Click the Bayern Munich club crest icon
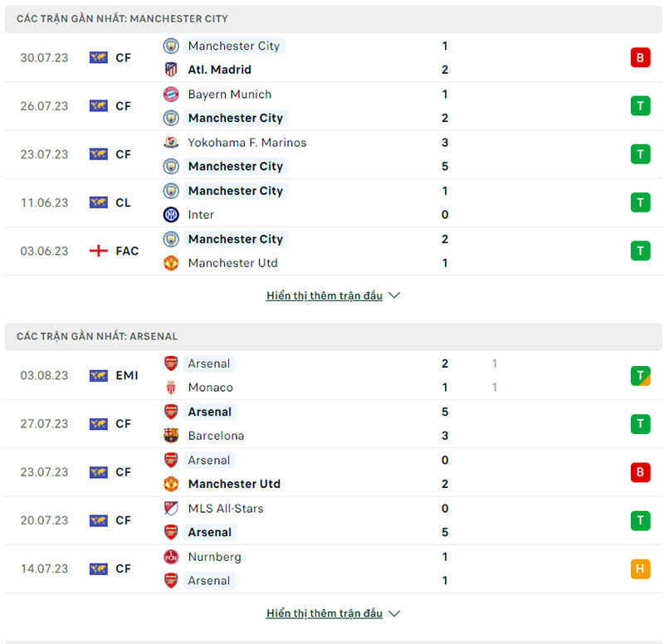Image resolution: width=664 pixels, height=644 pixels. (x=171, y=94)
